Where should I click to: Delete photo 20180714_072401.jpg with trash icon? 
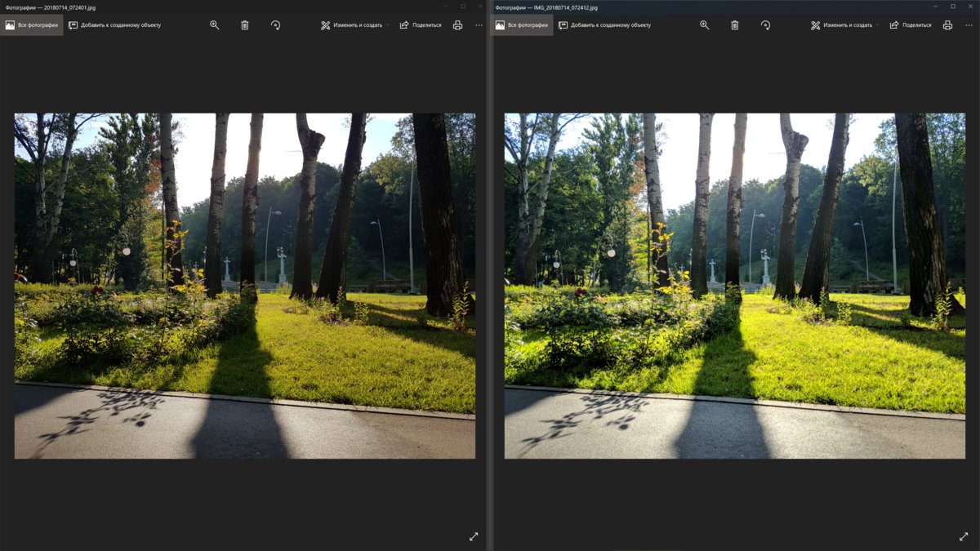245,25
